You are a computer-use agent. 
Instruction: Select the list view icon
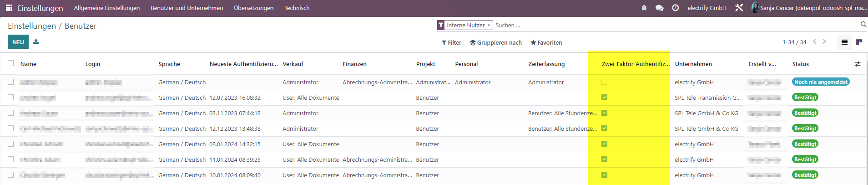point(844,42)
